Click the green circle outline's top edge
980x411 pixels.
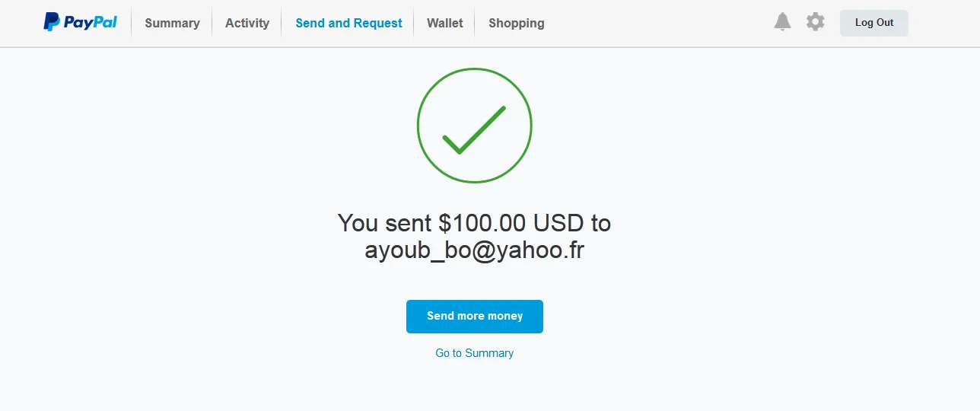pyautogui.click(x=474, y=69)
